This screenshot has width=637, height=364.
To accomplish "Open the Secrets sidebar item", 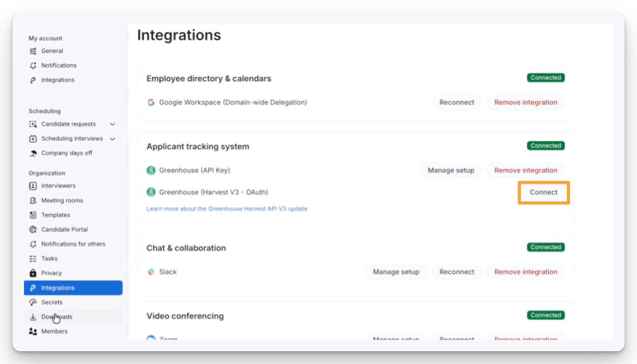I will tap(52, 302).
